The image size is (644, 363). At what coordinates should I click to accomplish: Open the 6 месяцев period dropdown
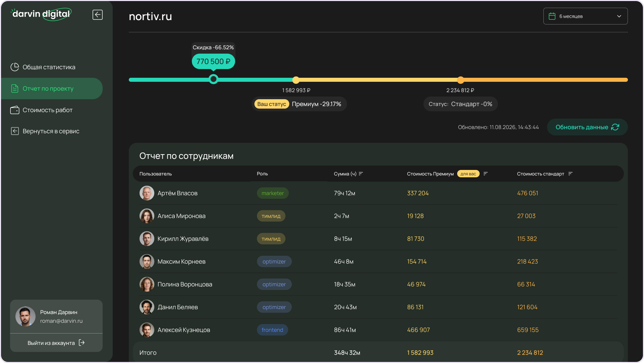[x=585, y=16]
